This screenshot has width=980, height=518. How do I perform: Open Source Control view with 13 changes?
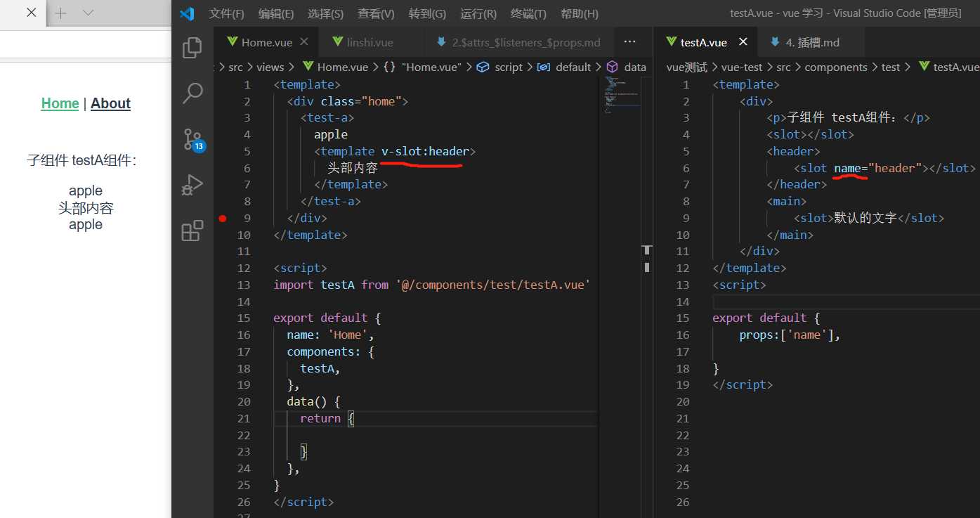coord(193,139)
